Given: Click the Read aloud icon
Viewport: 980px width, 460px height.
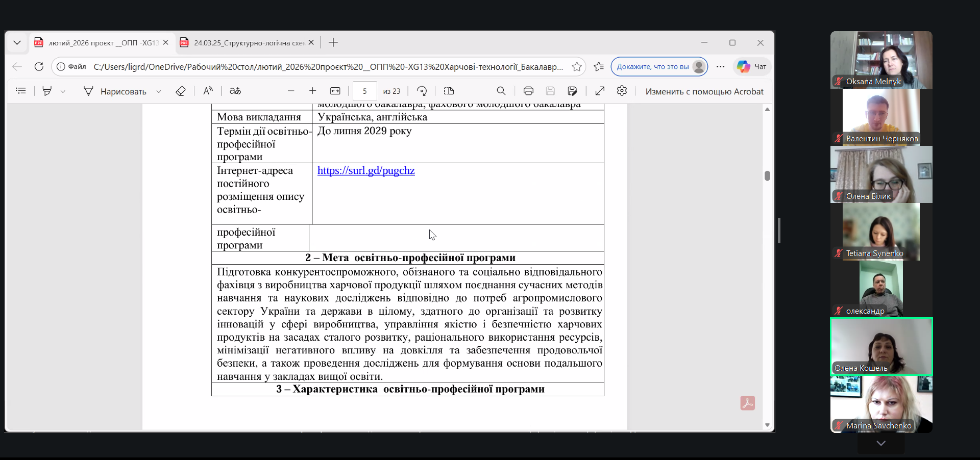Looking at the screenshot, I should [208, 91].
